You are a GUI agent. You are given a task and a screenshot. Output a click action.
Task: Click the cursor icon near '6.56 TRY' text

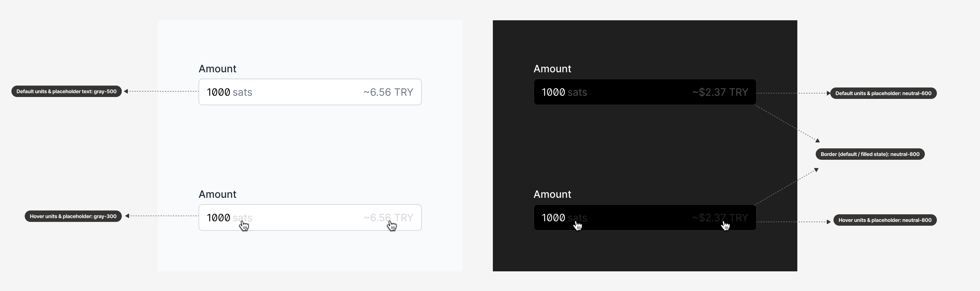click(392, 225)
